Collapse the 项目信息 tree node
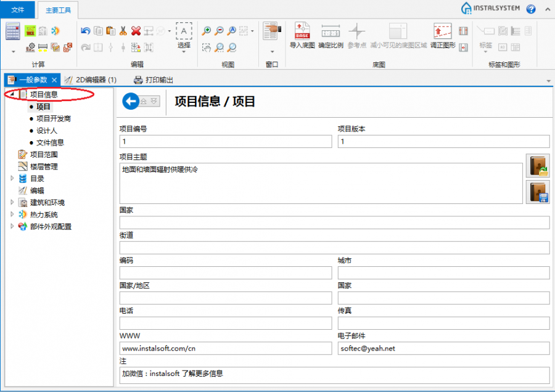555x392 pixels. (x=12, y=95)
